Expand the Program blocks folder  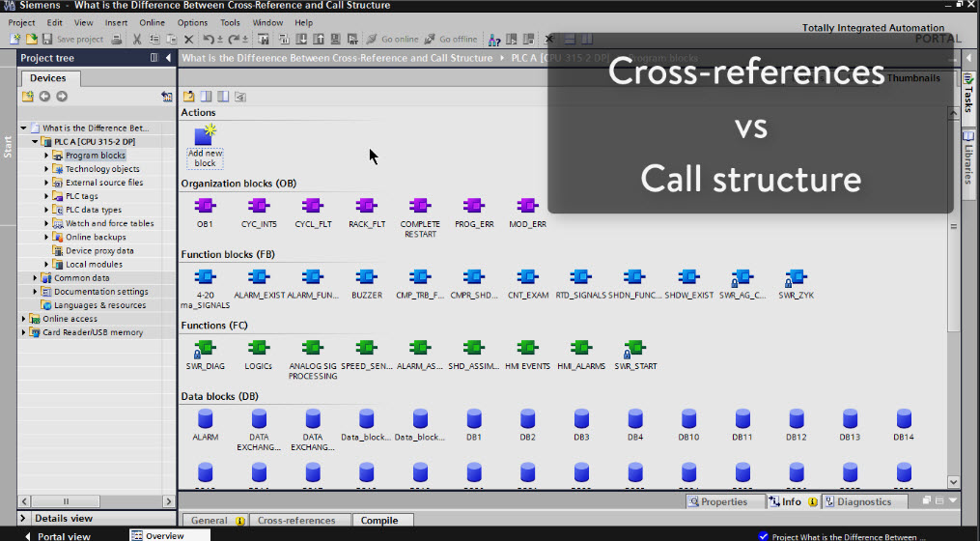tap(46, 156)
